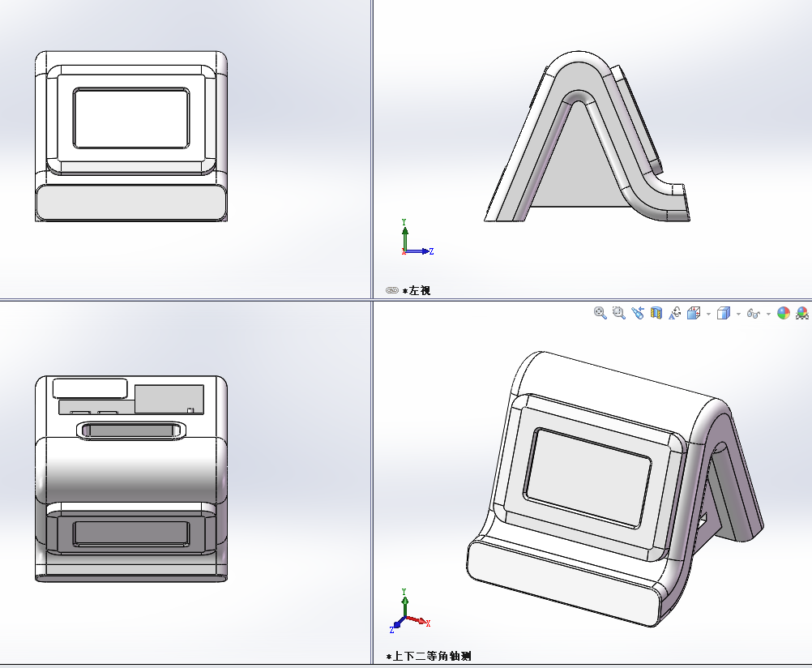Screen dimensions: 812x668
Task: Click the Hide/Show Items glasses icon
Action: tap(754, 314)
